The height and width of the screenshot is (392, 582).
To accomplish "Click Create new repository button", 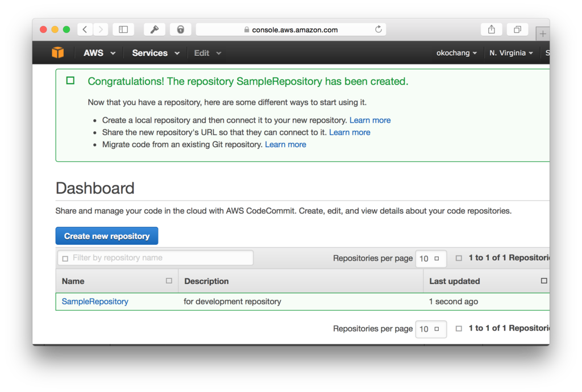I will (107, 236).
